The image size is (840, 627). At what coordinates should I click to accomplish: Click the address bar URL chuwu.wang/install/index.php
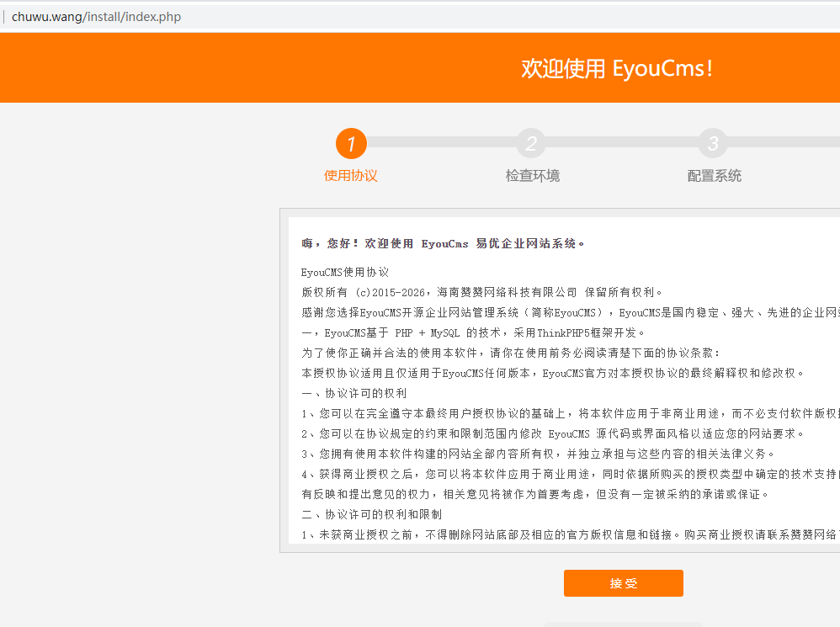pos(96,17)
